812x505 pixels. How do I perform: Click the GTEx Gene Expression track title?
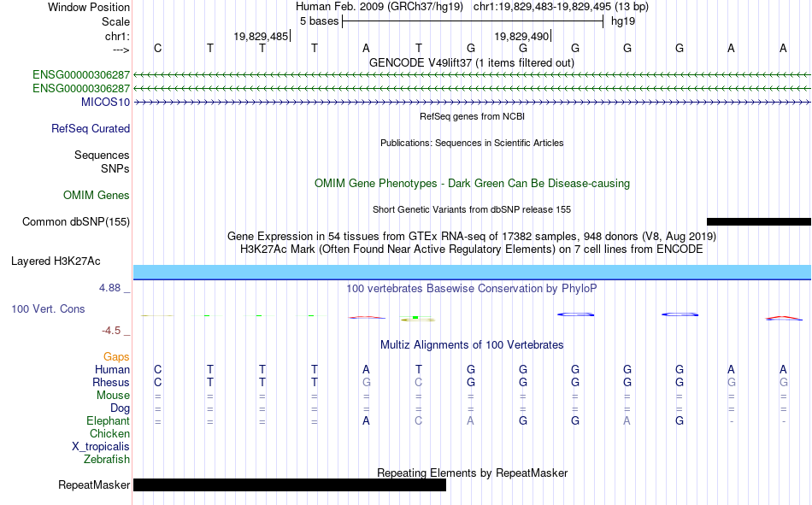pyautogui.click(x=472, y=237)
